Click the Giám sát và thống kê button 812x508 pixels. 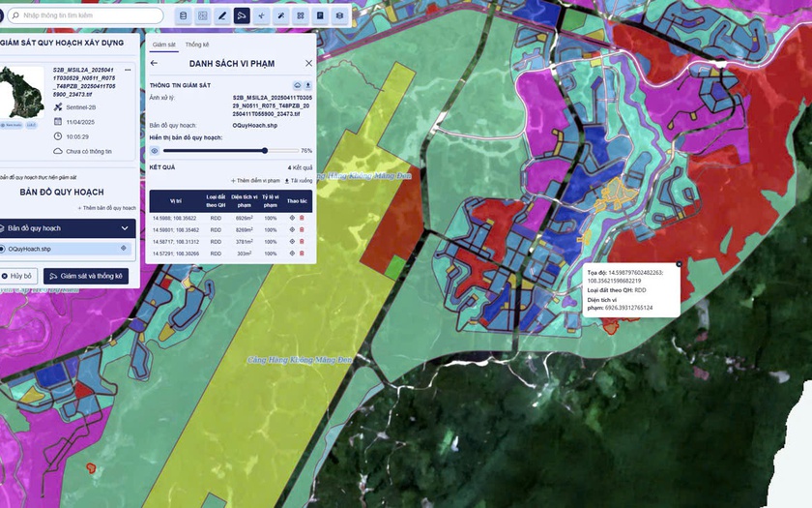(x=86, y=276)
